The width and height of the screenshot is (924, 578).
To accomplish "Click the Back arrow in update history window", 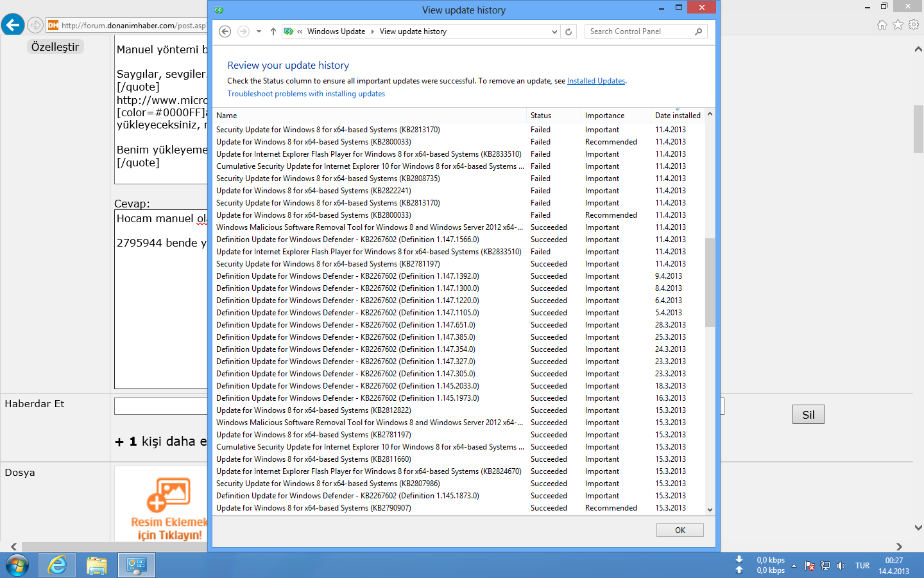I will click(225, 31).
